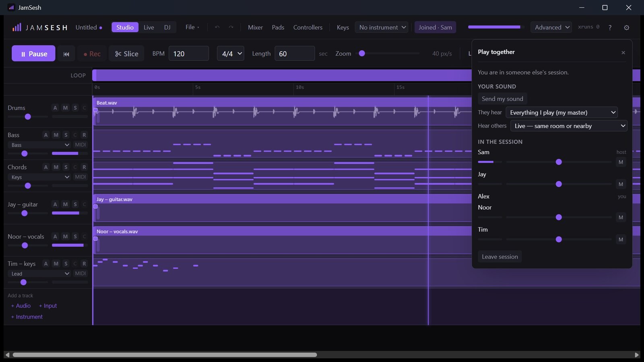The image size is (644, 362).
Task: Click the rewind to start button
Action: click(x=66, y=53)
